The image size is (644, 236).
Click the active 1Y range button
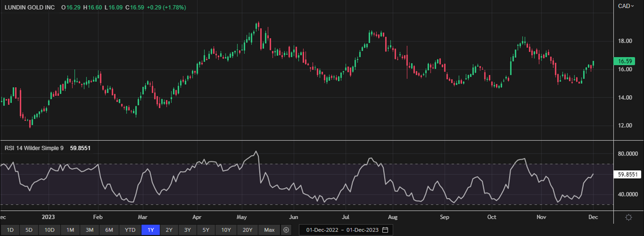tap(151, 230)
